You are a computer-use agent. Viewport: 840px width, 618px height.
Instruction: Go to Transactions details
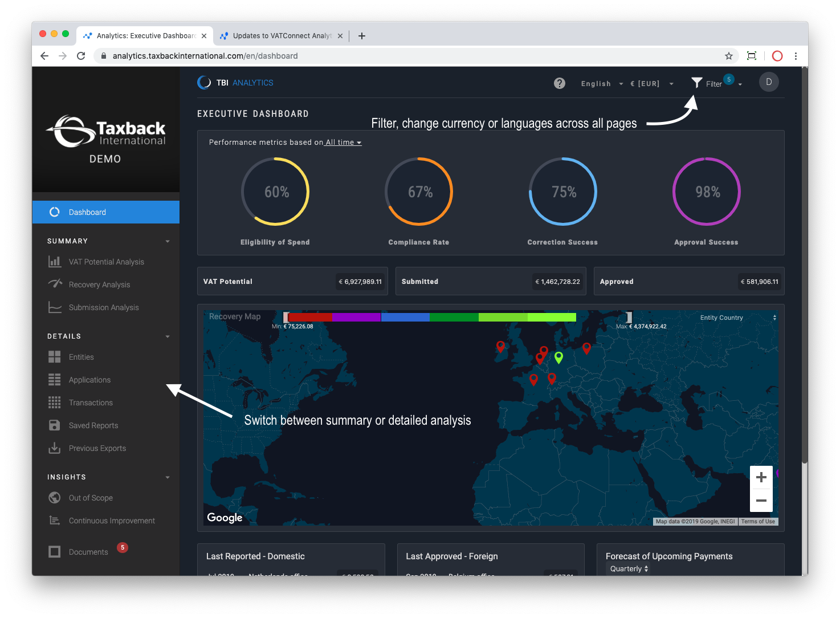(x=91, y=402)
